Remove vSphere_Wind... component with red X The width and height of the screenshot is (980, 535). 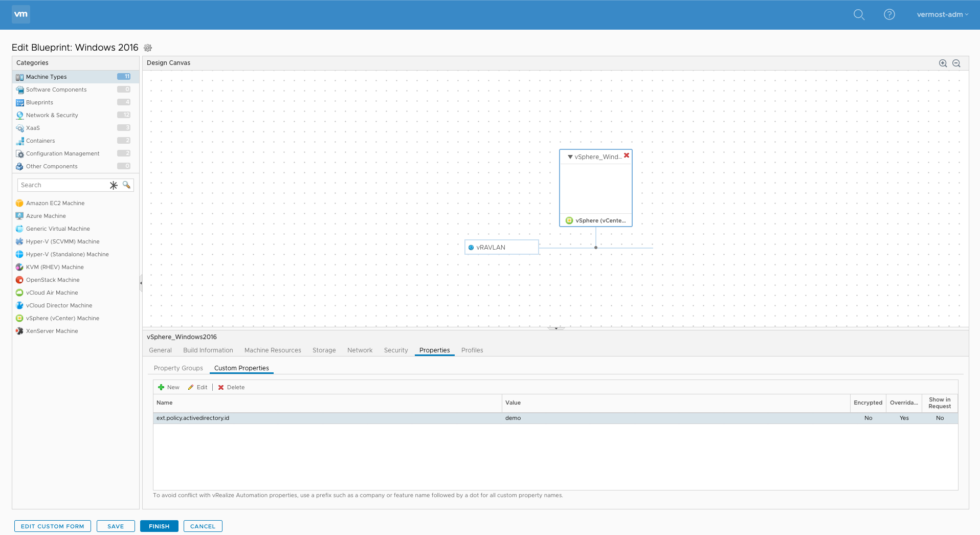[627, 155]
